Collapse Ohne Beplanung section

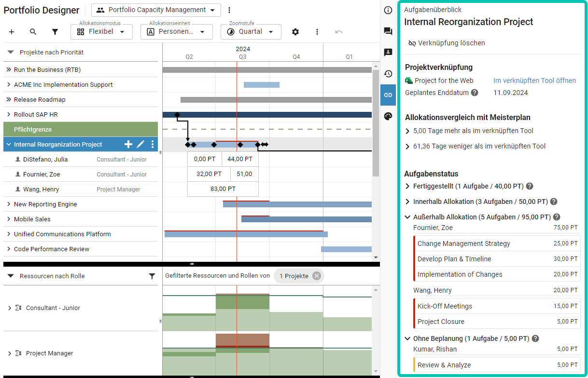(x=408, y=338)
